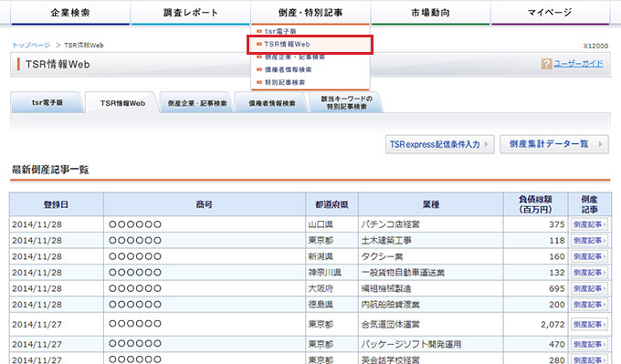Open the 市場動向 menu
621x364 pixels.
pyautogui.click(x=430, y=13)
